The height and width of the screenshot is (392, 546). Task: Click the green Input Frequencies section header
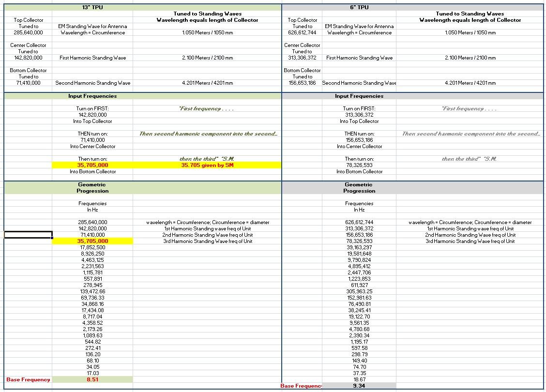pyautogui.click(x=92, y=96)
